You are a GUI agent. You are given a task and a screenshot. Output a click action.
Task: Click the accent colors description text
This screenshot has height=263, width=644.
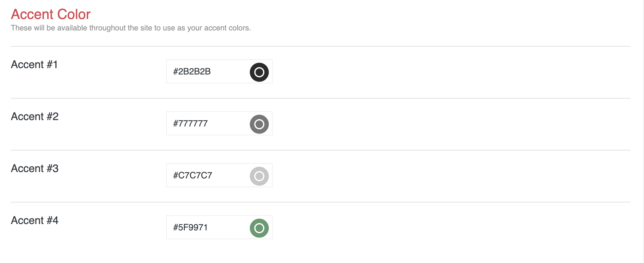(131, 28)
